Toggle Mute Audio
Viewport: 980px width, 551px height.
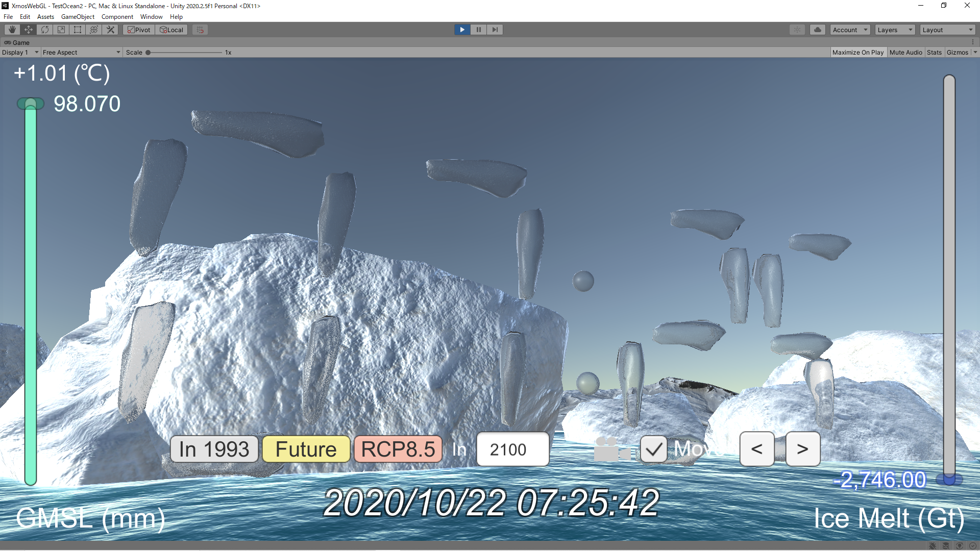[x=905, y=52]
